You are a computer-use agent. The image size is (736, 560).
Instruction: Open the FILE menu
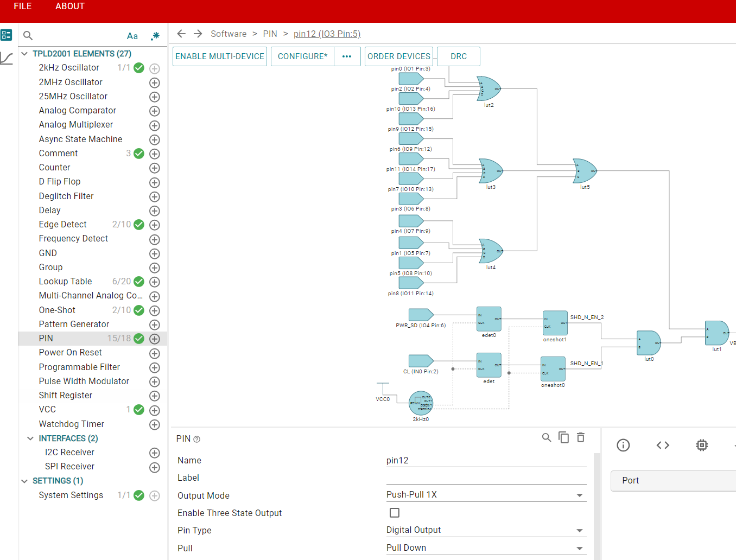[x=23, y=7]
